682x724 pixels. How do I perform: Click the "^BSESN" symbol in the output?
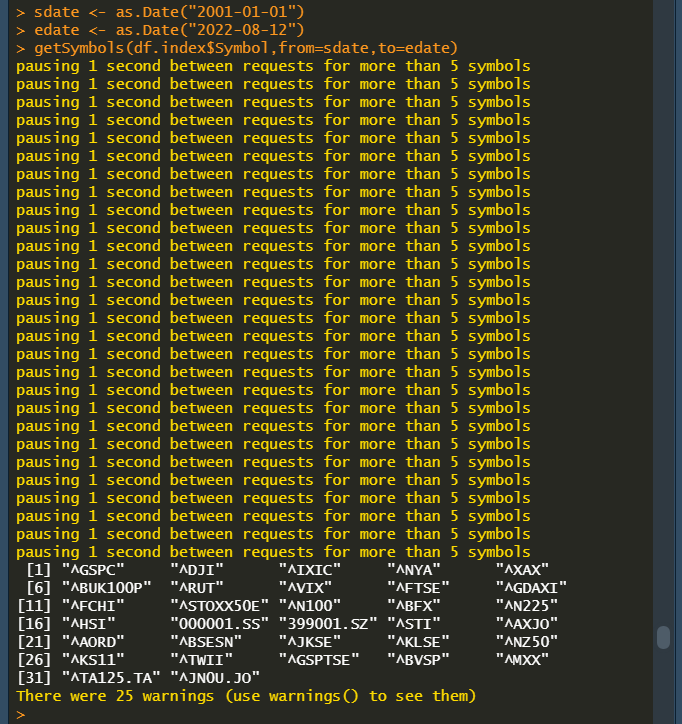(209, 641)
